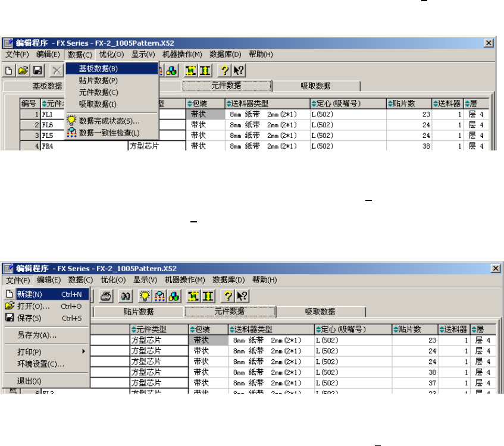Select FR4 component cell in upper window

pyautogui.click(x=84, y=146)
